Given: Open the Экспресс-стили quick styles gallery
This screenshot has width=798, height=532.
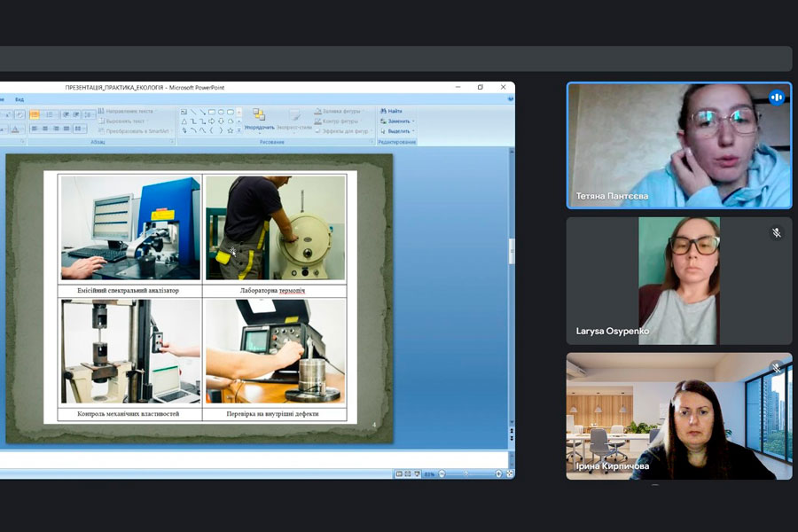Looking at the screenshot, I should 294,118.
